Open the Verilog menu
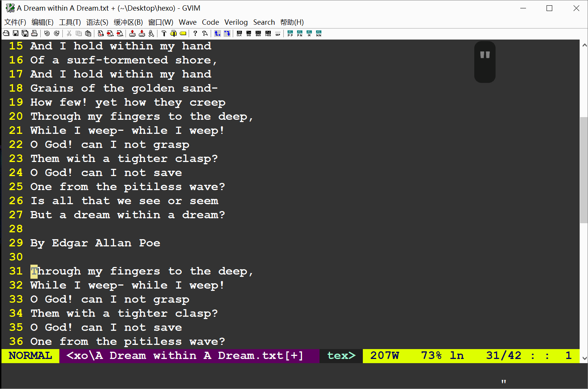The height and width of the screenshot is (389, 588). 236,22
